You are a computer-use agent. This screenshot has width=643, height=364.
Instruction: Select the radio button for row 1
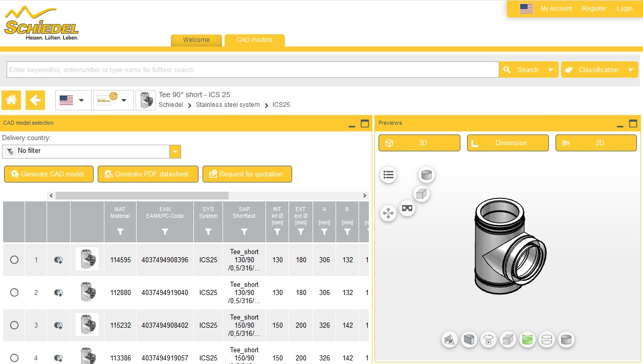(14, 260)
